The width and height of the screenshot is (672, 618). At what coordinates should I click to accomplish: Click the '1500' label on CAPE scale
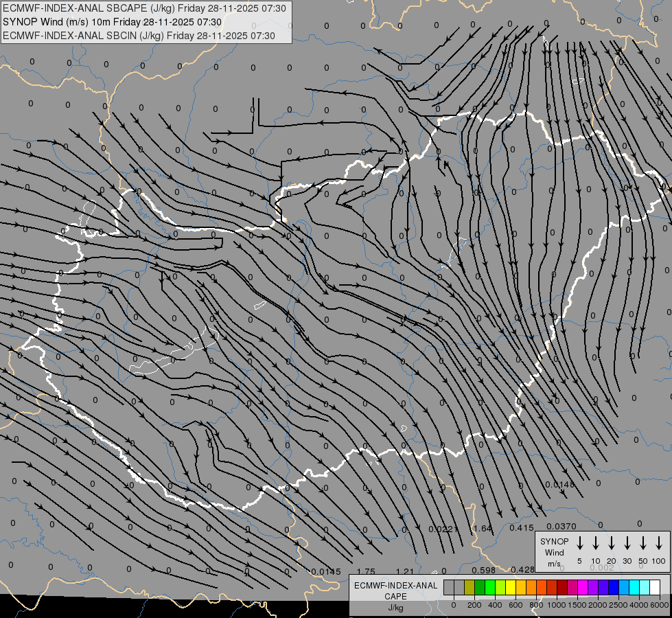click(577, 605)
